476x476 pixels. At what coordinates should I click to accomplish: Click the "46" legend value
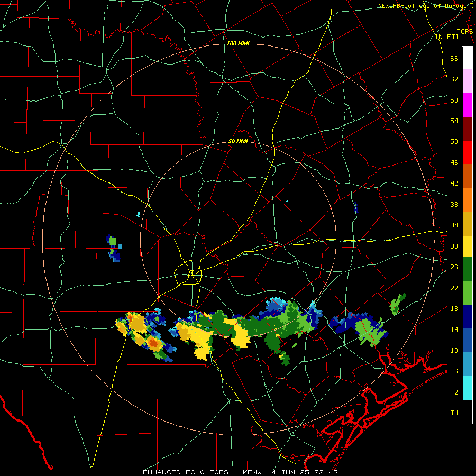point(454,162)
